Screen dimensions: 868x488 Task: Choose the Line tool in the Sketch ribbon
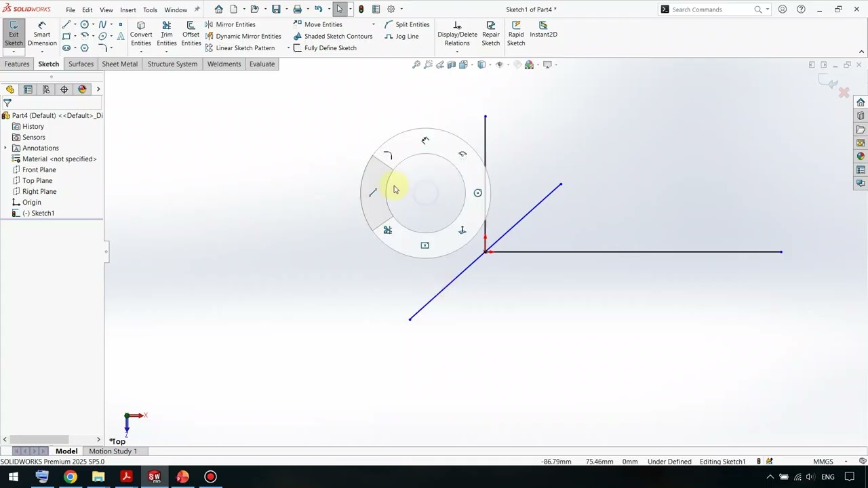tap(66, 24)
